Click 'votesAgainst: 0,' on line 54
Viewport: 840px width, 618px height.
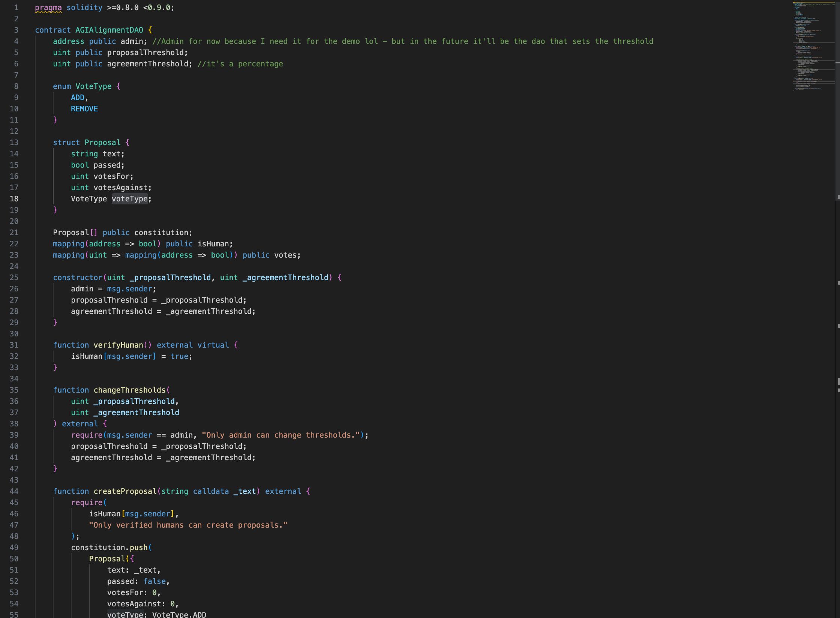(143, 604)
